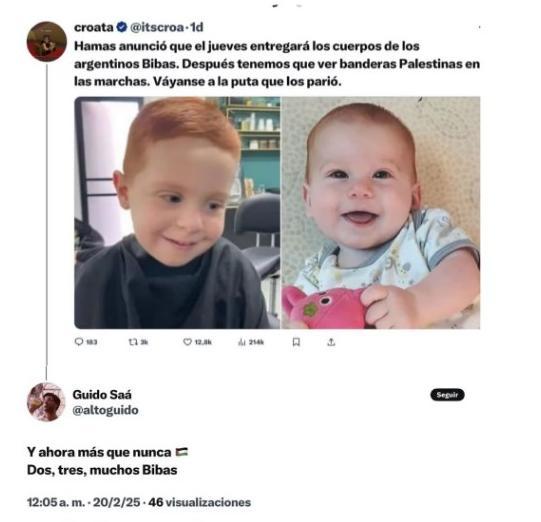541x522 pixels.
Task: Click the croata display name
Action: coord(94,27)
